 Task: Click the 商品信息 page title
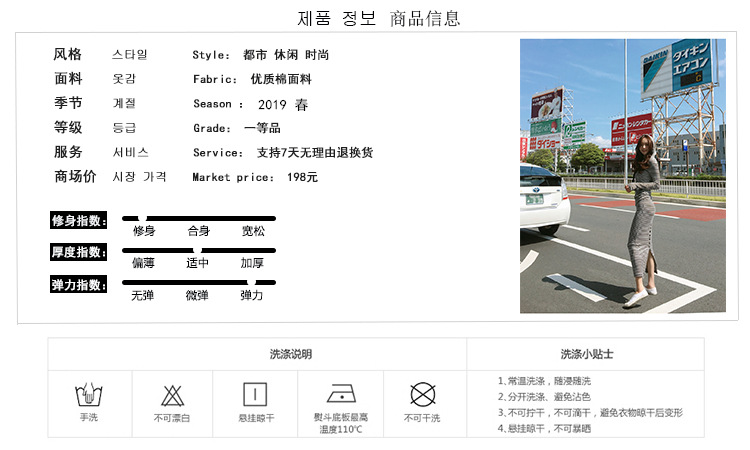[425, 19]
